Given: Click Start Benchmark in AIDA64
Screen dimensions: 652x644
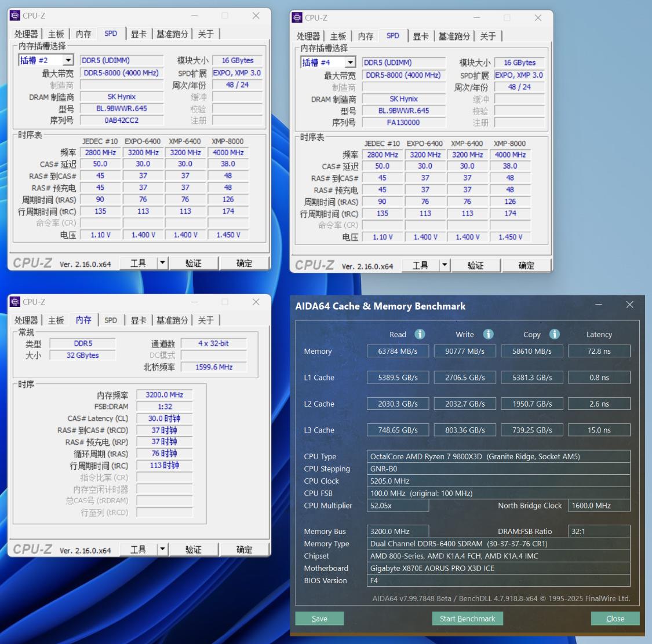Looking at the screenshot, I should (467, 618).
